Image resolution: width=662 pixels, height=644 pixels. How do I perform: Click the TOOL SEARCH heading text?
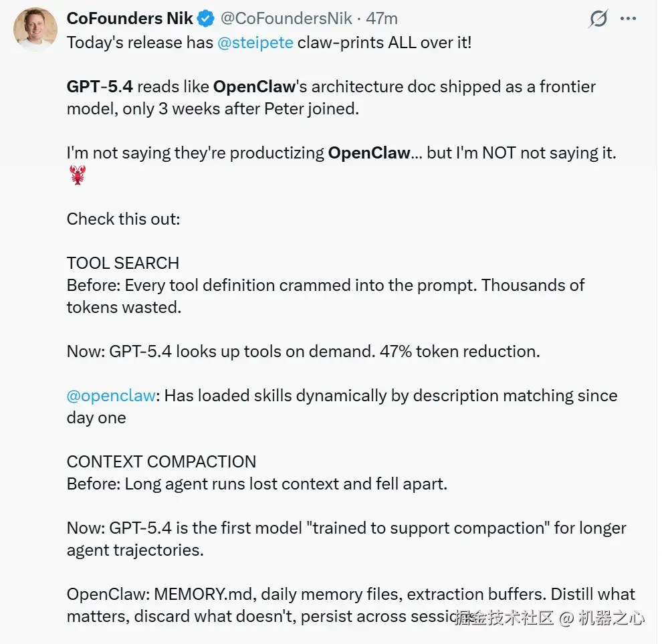(x=123, y=263)
